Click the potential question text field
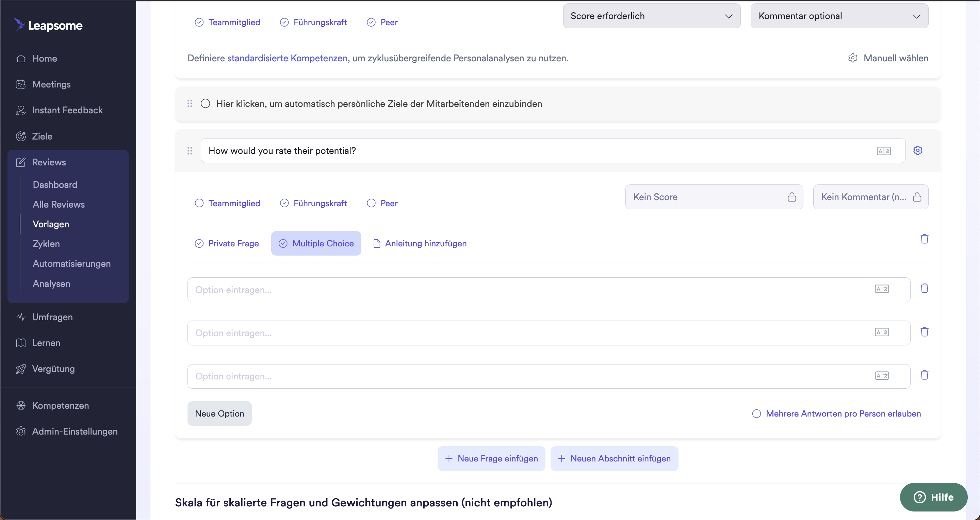 coord(553,151)
